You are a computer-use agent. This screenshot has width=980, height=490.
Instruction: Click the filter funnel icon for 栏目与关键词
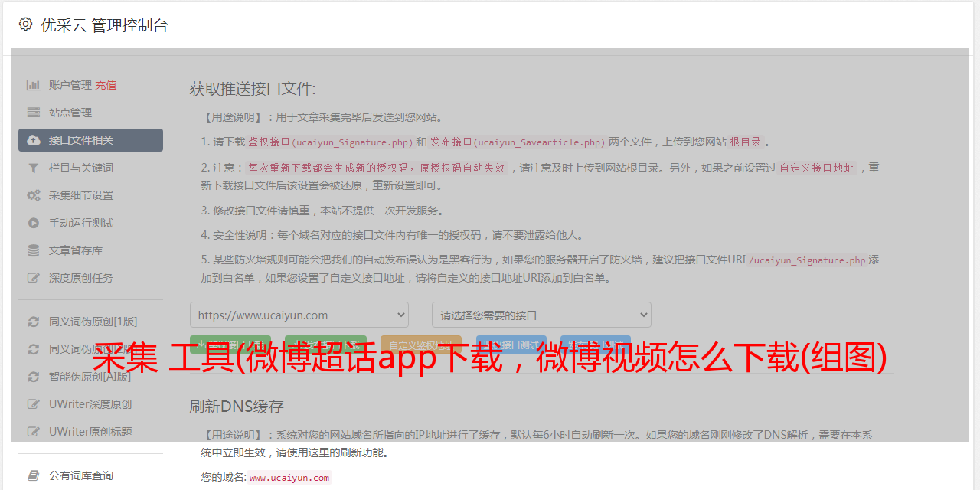click(34, 168)
